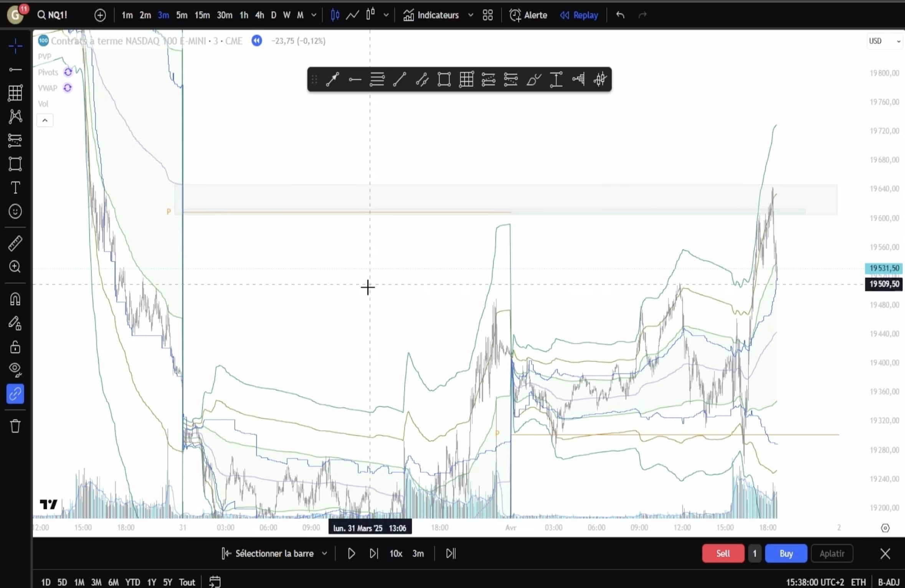Activate the zoom-in magnifier tool

point(15,267)
